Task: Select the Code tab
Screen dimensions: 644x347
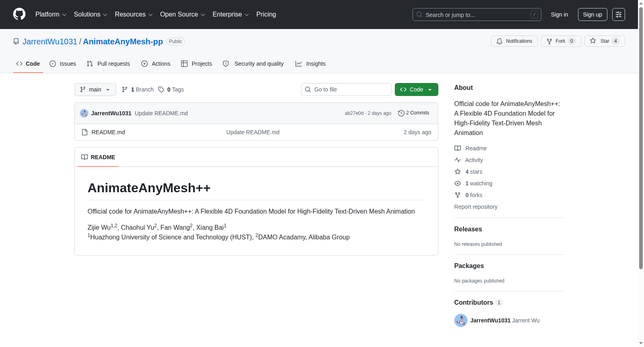Action: click(x=28, y=64)
